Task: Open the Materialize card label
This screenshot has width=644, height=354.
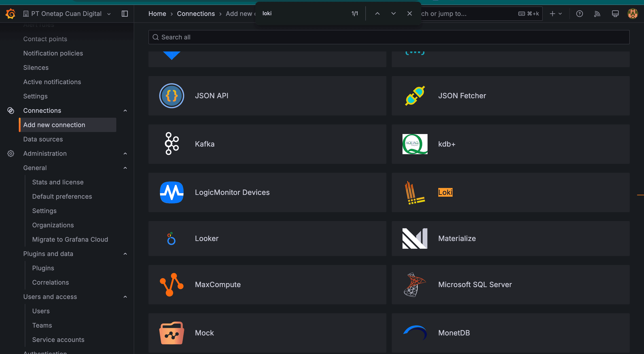Action: click(x=457, y=238)
